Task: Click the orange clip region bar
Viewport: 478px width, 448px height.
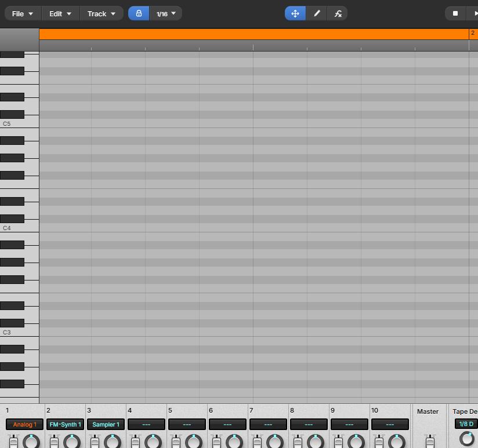Action: click(x=254, y=34)
